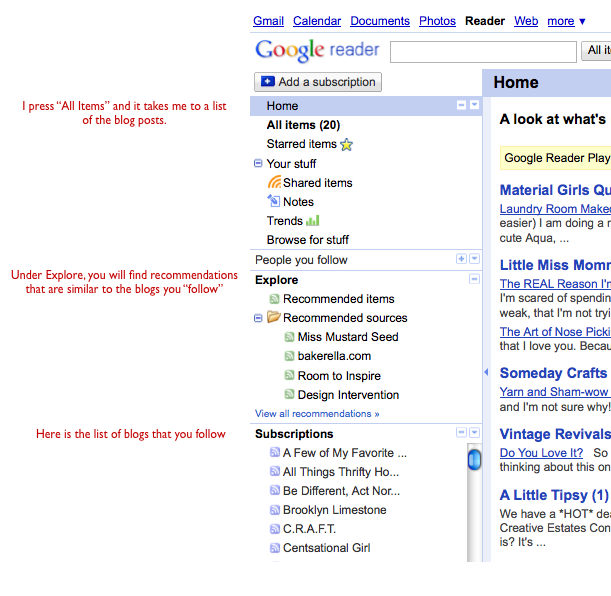Click the Recommended items green feed icon

[274, 299]
